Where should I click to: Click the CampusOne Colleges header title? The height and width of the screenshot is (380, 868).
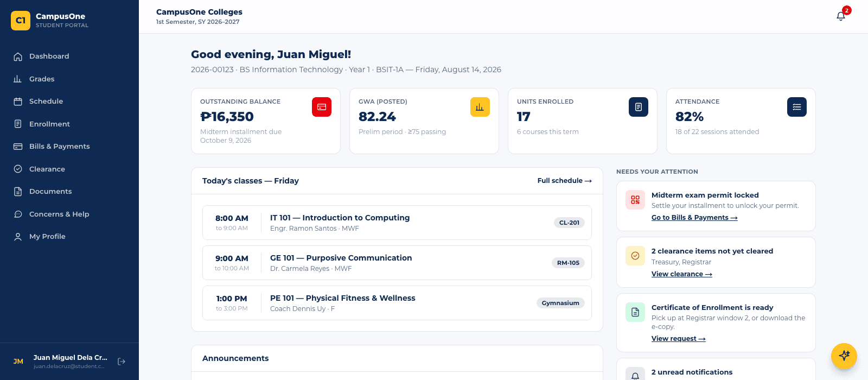(x=199, y=12)
